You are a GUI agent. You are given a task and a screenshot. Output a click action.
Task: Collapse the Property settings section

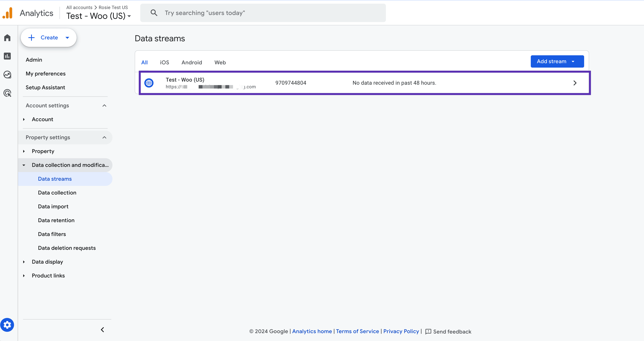(104, 137)
